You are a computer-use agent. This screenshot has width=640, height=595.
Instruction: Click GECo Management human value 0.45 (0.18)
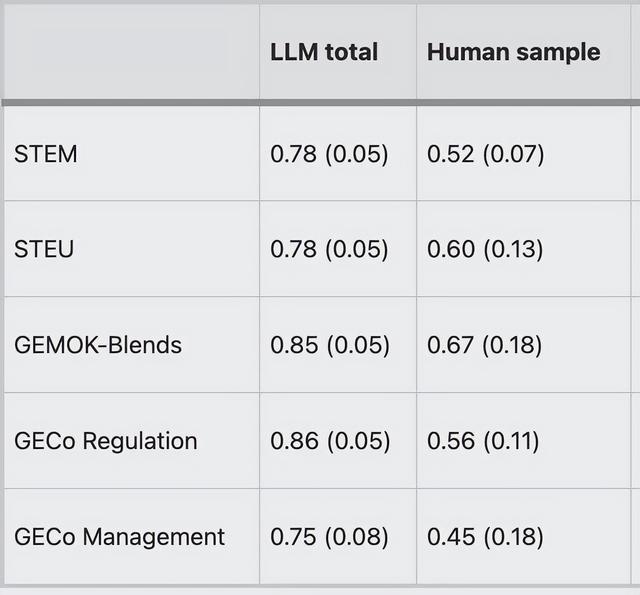coord(485,537)
